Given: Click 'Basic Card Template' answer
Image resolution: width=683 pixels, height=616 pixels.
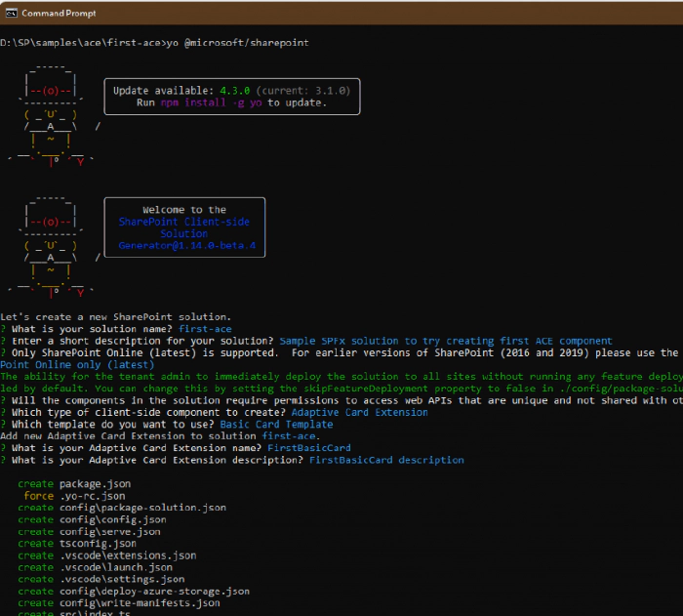Looking at the screenshot, I should tap(276, 425).
